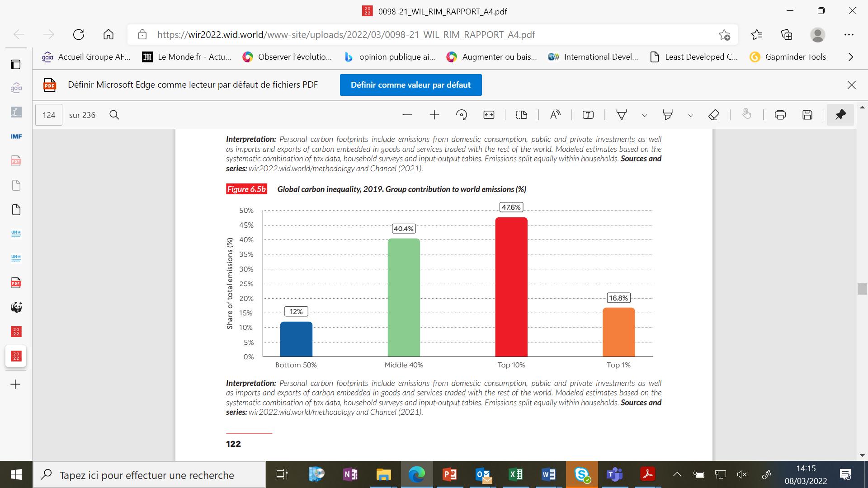
Task: Open the PDF search magnifier
Action: coord(114,115)
